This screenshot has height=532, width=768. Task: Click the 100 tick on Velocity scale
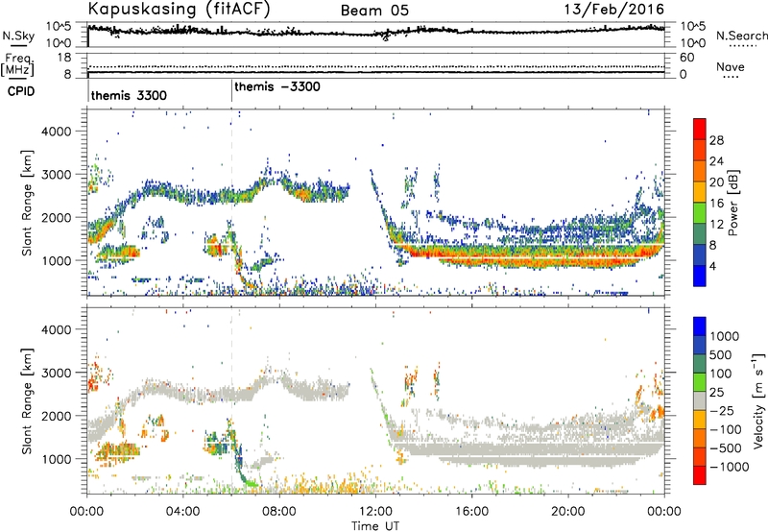[x=720, y=374]
